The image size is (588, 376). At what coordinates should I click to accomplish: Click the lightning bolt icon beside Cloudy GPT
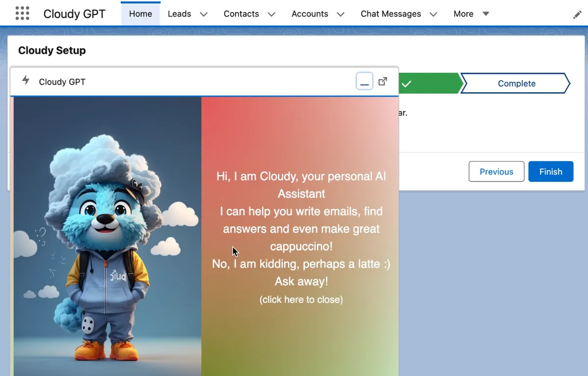tap(26, 81)
